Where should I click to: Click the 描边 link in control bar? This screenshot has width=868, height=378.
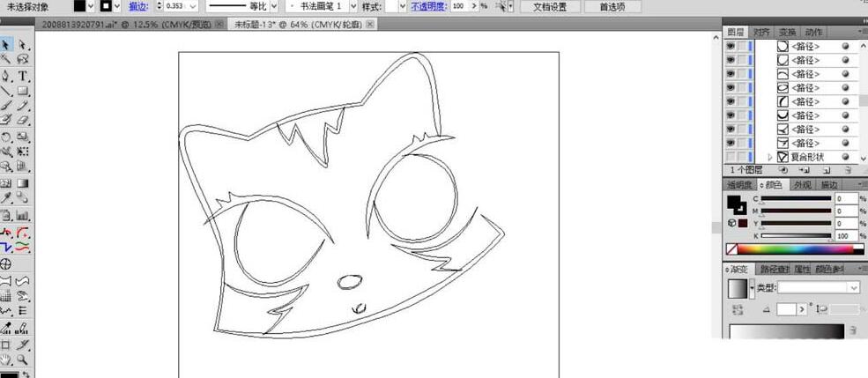click(x=137, y=6)
